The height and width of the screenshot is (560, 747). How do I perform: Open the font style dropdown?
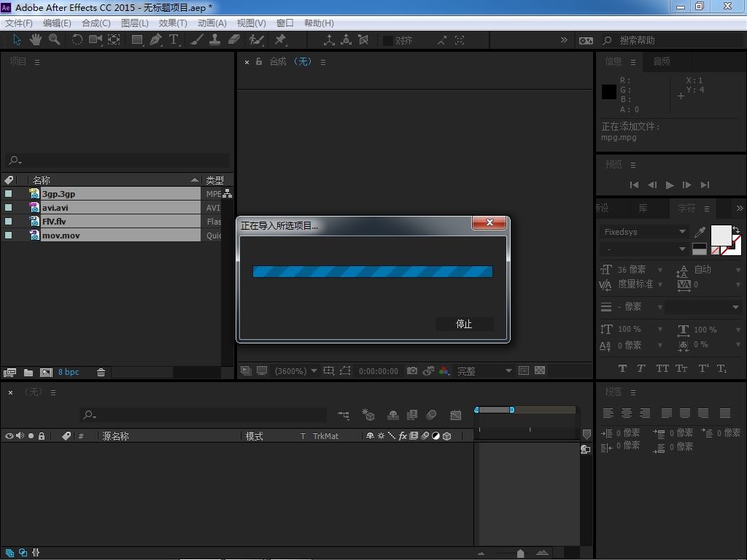pyautogui.click(x=643, y=249)
